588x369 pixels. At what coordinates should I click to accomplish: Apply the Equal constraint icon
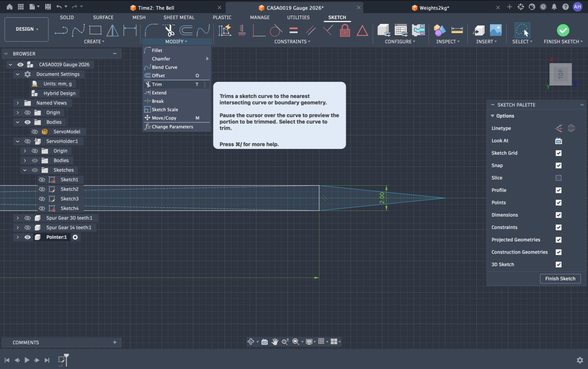294,30
